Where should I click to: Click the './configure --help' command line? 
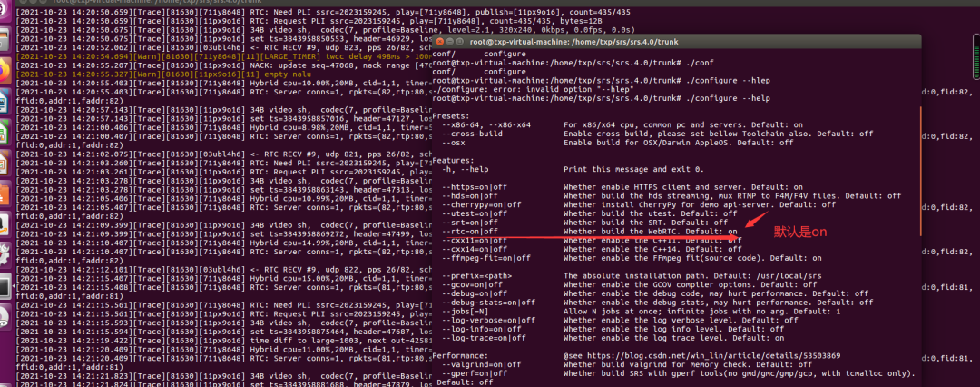click(x=602, y=98)
